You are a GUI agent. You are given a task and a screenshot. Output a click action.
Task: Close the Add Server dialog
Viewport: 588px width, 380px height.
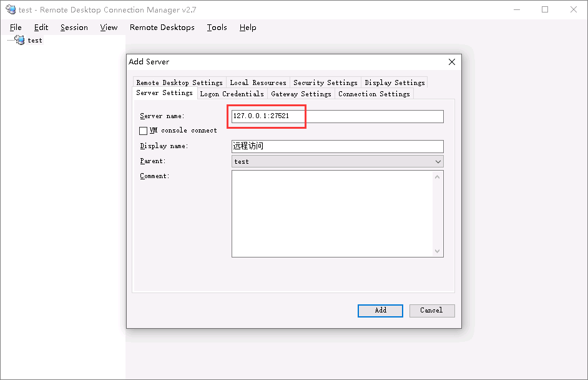tap(452, 62)
